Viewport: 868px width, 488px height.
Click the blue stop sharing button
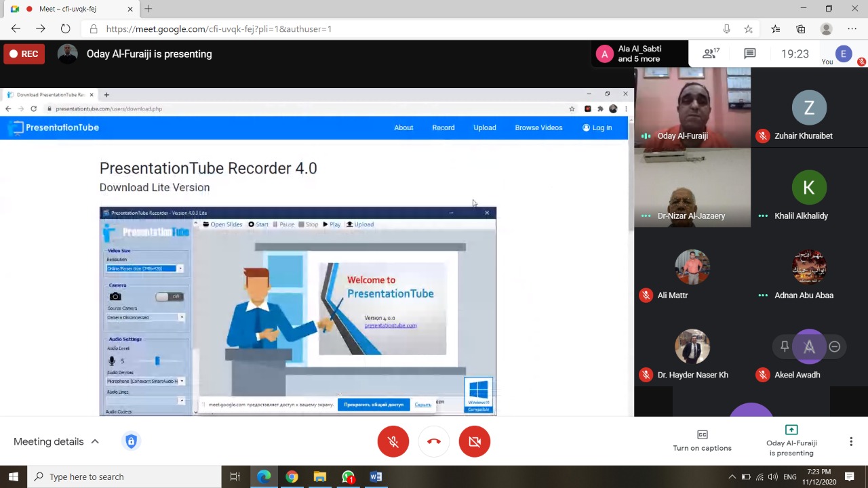coord(374,405)
